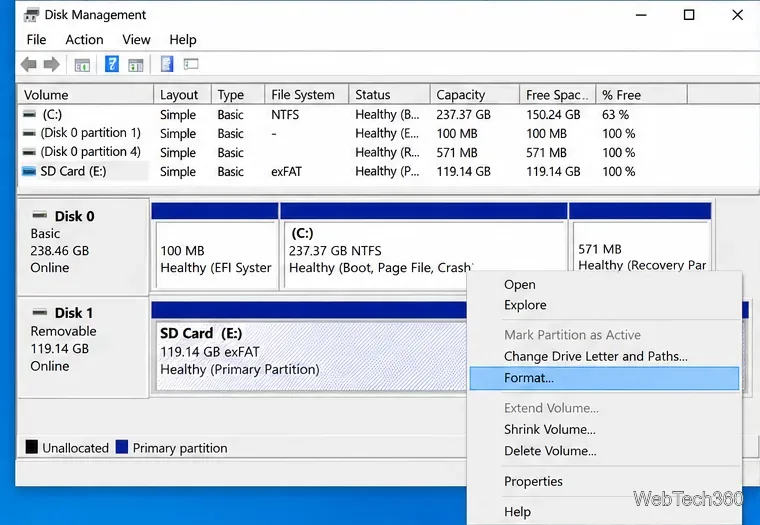Select the 100 MB EFI System partition block
760x525 pixels.
coord(215,246)
